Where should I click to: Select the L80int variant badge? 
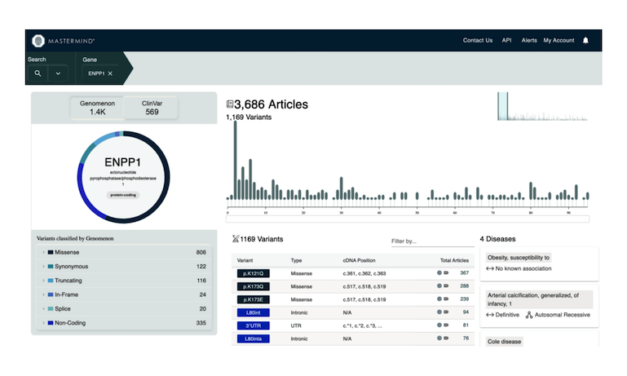(x=253, y=312)
